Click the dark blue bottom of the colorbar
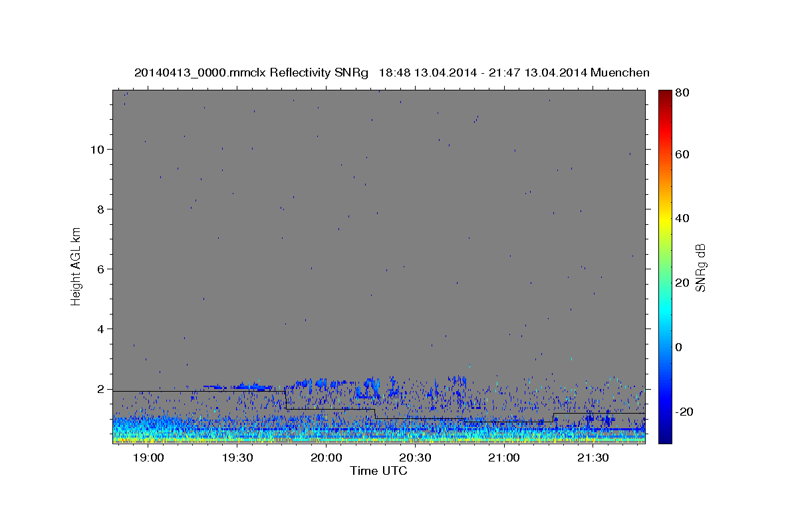The width and height of the screenshot is (798, 532). [665, 437]
